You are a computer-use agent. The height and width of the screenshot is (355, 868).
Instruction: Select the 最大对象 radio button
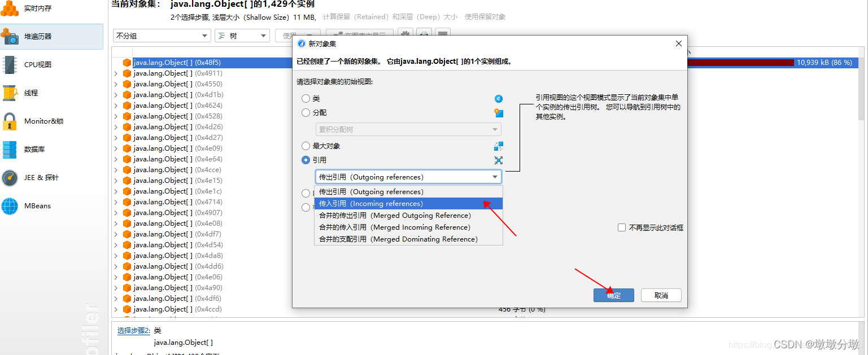tap(306, 146)
